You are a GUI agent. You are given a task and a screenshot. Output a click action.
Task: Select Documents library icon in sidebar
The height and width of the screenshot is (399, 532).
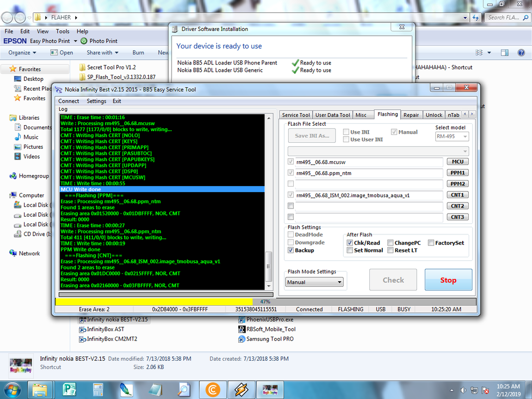[17, 127]
